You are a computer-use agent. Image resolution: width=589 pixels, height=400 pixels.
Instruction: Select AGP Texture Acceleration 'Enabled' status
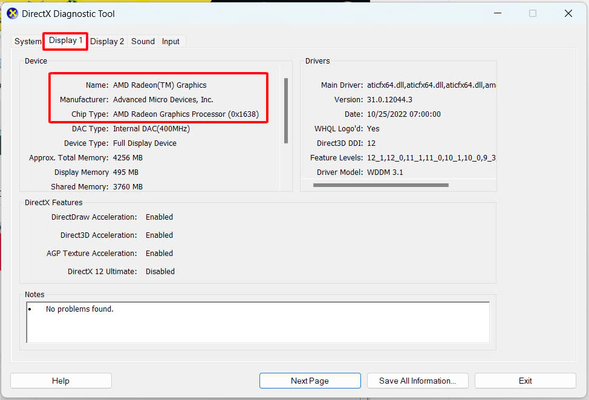point(159,253)
